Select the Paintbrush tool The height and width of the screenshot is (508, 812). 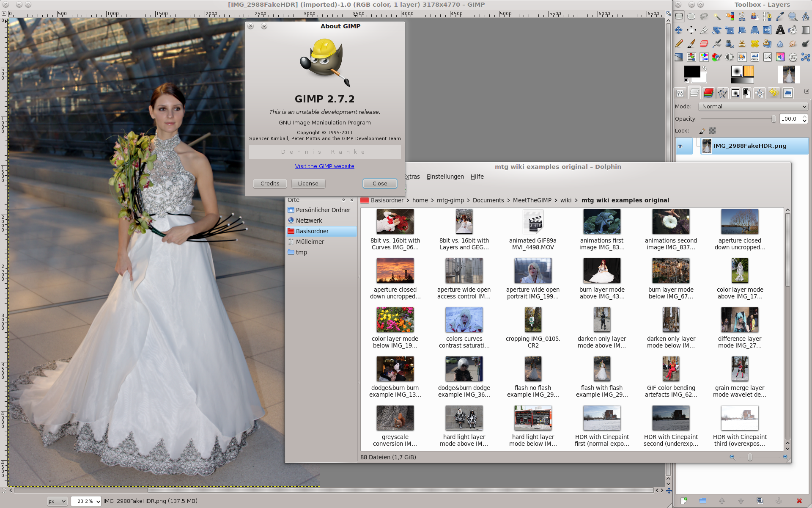pos(691,44)
